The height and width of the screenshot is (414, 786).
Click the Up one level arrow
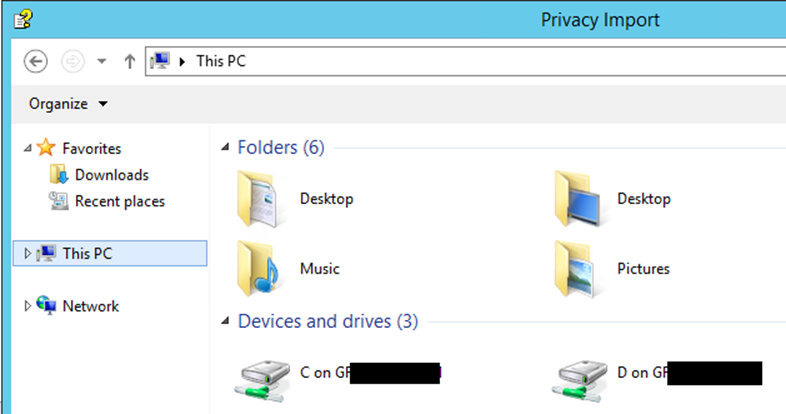(x=129, y=61)
